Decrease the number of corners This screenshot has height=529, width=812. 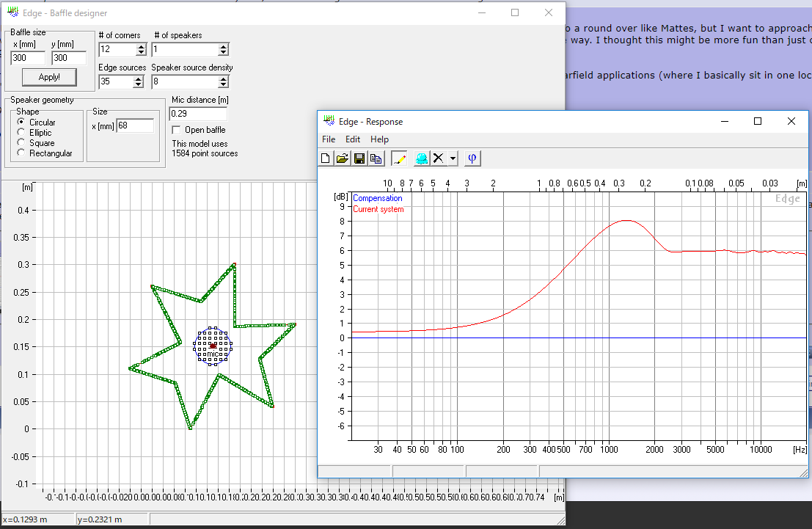(142, 52)
